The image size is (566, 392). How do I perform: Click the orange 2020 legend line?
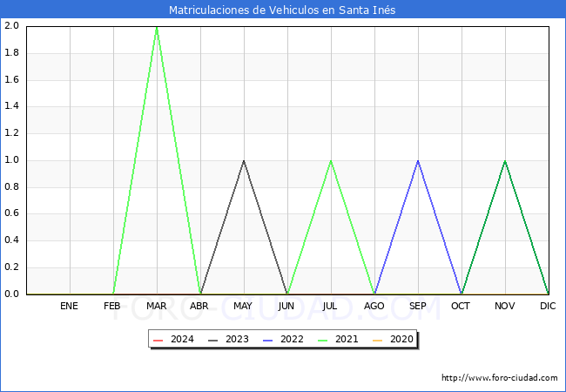378,341
